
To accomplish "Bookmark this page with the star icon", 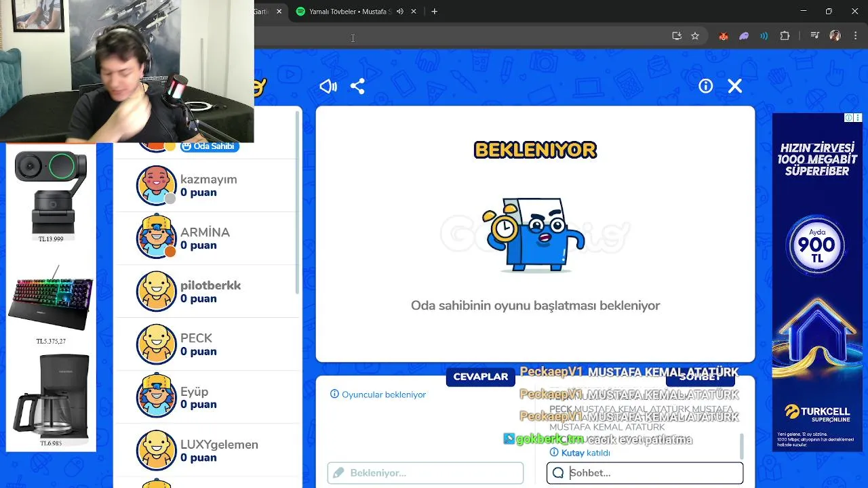I will [x=695, y=36].
